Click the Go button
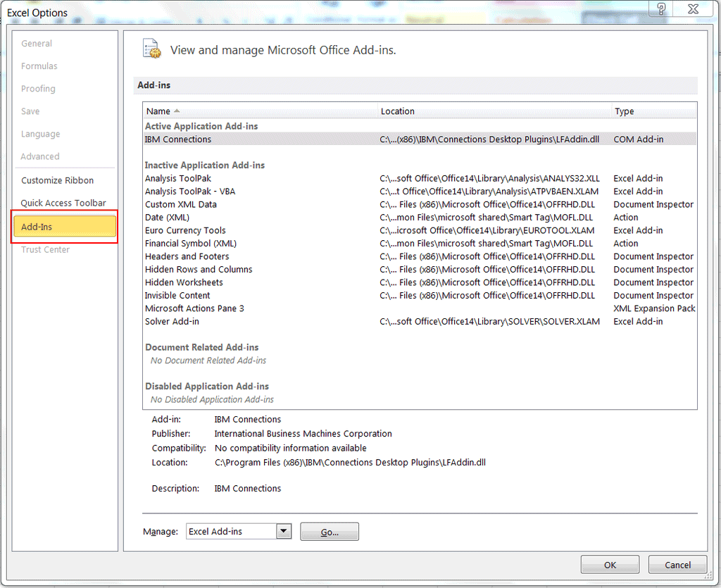 click(330, 531)
